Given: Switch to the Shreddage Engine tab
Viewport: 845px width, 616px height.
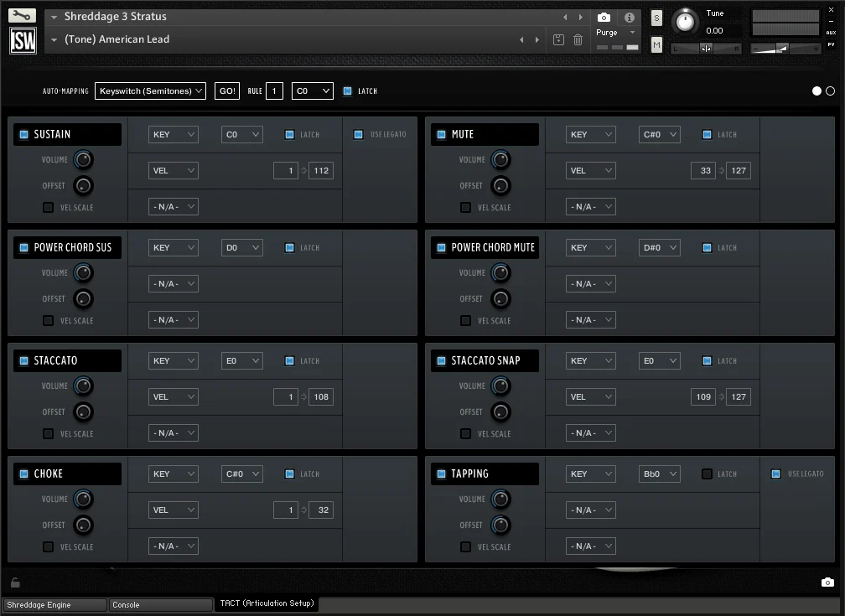Looking at the screenshot, I should [54, 604].
